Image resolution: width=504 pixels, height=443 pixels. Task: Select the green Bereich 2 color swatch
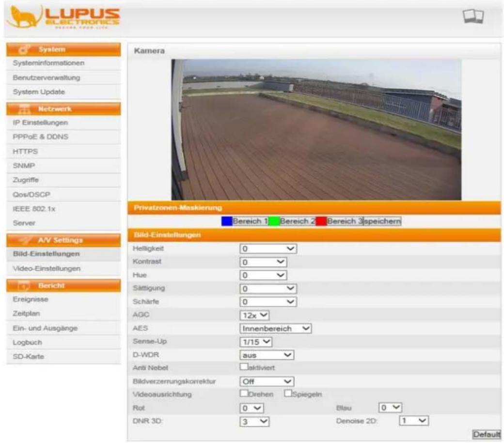point(274,221)
